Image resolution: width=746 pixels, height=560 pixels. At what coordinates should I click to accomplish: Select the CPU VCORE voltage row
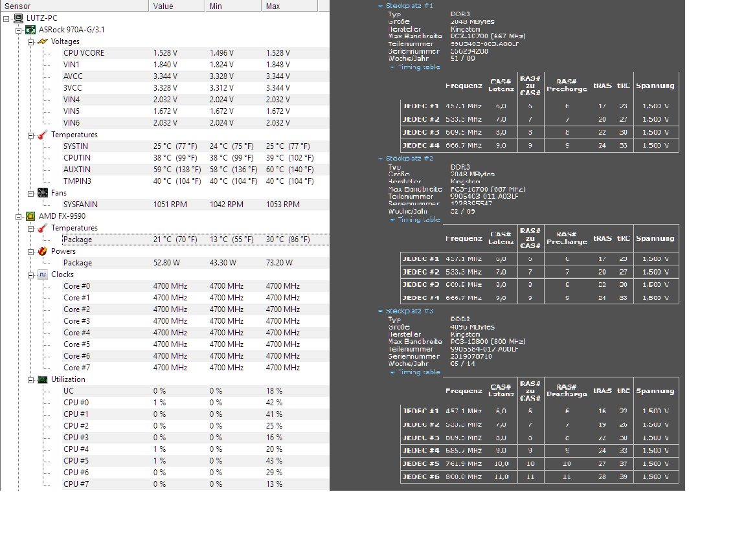[x=84, y=53]
